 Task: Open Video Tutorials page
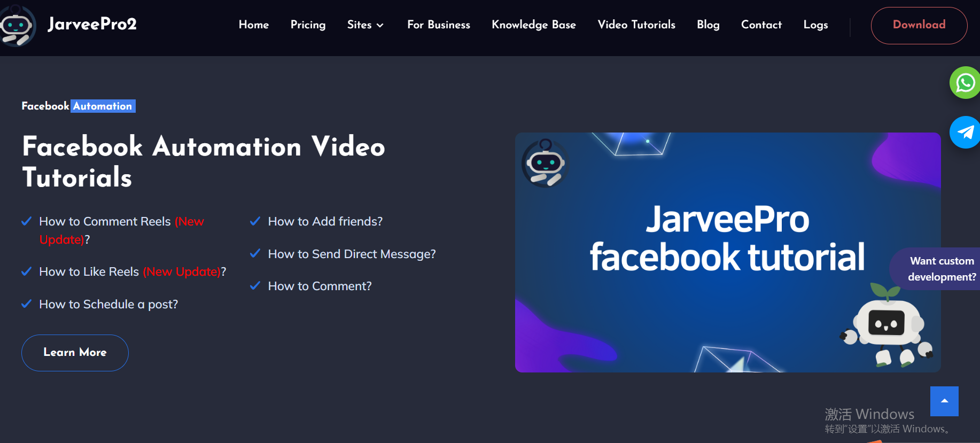[x=636, y=25]
